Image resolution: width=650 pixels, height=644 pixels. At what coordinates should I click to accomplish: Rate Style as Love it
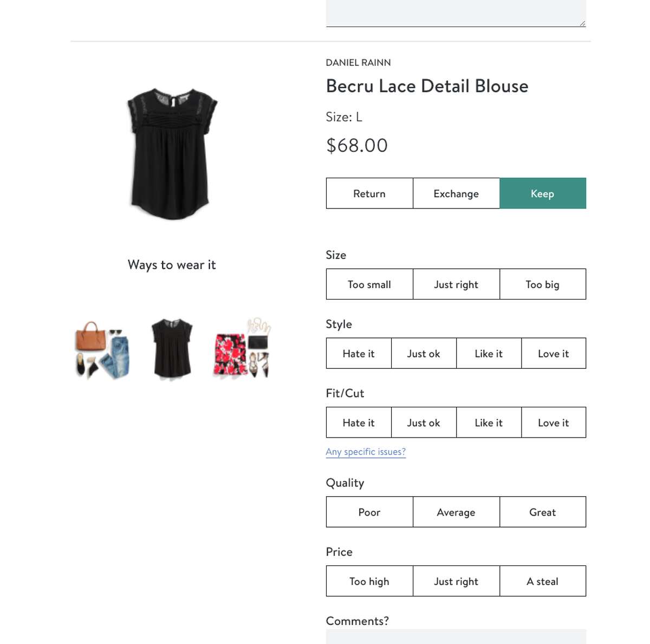pyautogui.click(x=554, y=354)
